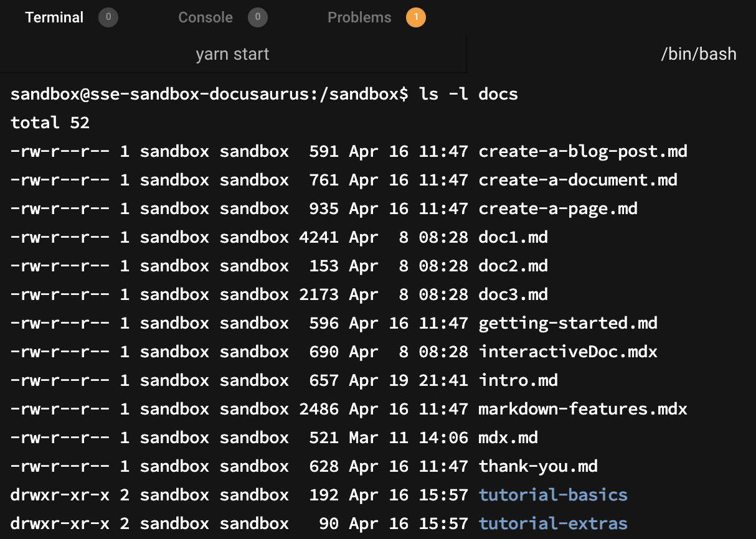Click the getting-started.md filename
Screen dimensions: 756x539
tap(568, 322)
